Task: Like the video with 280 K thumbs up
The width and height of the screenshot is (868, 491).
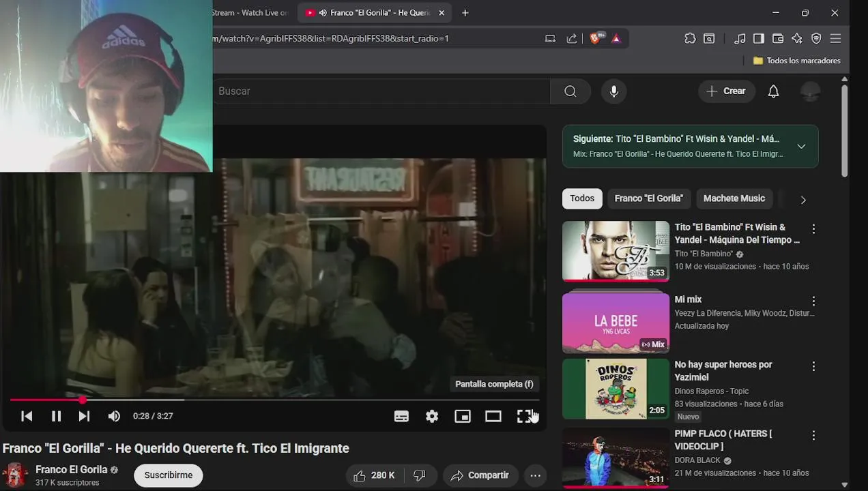Action: pyautogui.click(x=375, y=475)
